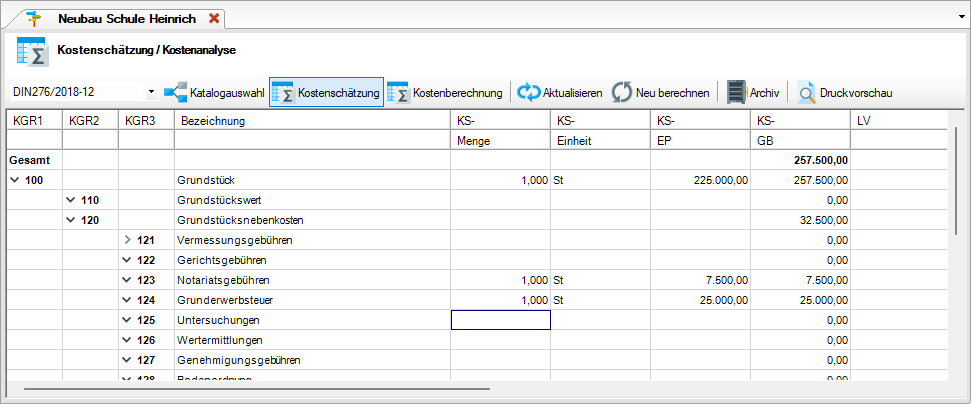Image resolution: width=971 pixels, height=404 pixels.
Task: Click the Katalogauswahl toolbar icon
Action: point(175,92)
